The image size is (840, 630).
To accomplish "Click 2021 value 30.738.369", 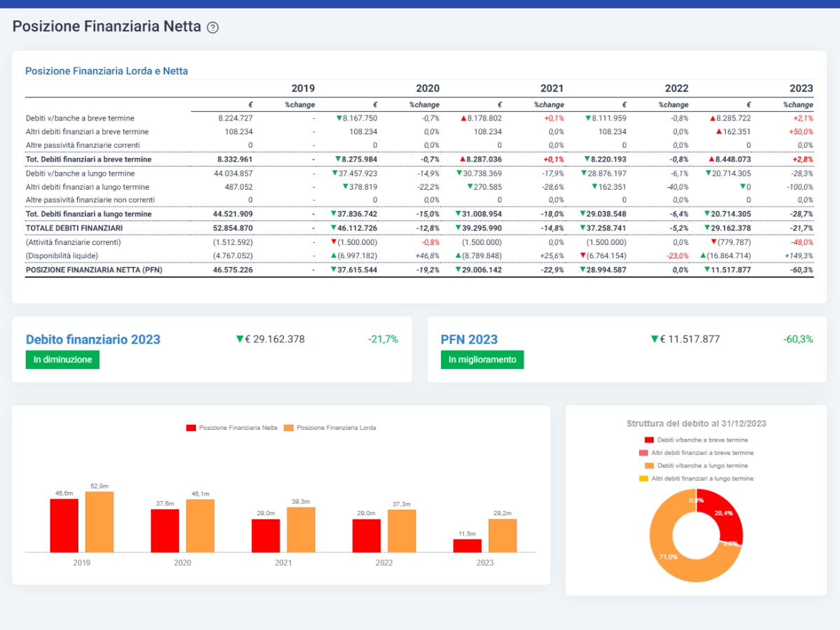I will [x=483, y=173].
